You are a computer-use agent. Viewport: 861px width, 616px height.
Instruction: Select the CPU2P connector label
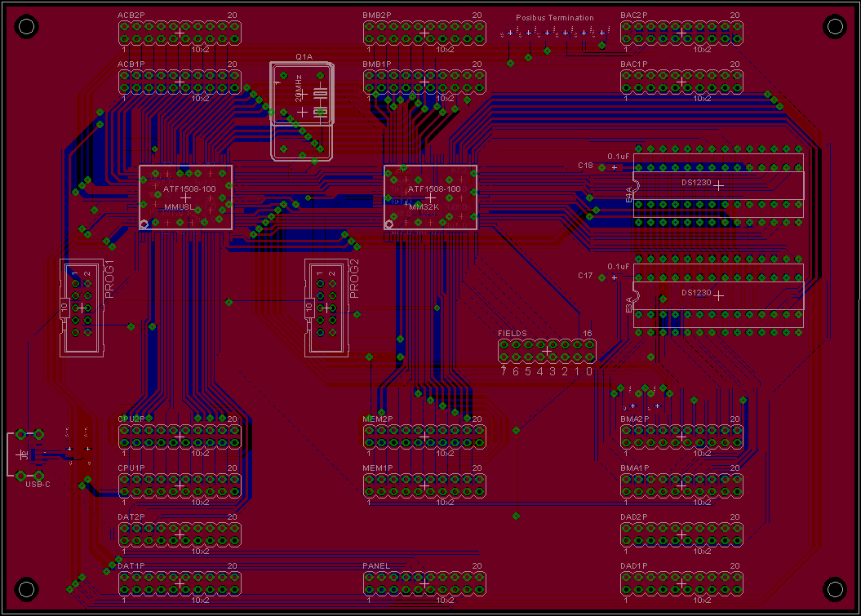point(131,419)
